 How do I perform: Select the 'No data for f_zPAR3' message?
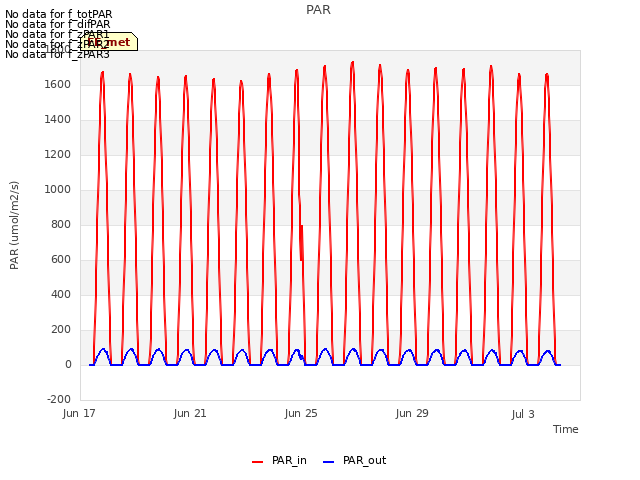[57, 54]
